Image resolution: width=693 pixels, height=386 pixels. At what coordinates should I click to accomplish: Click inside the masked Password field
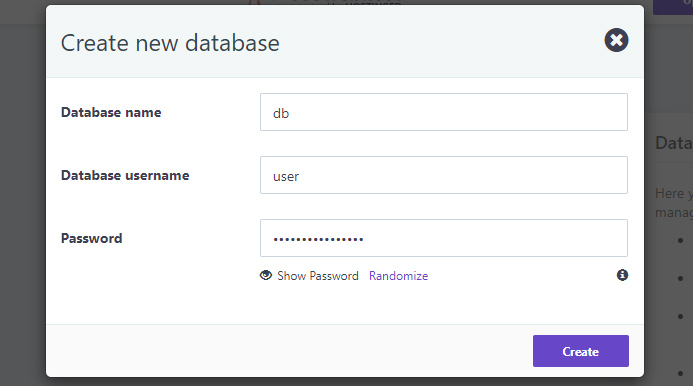coord(444,238)
